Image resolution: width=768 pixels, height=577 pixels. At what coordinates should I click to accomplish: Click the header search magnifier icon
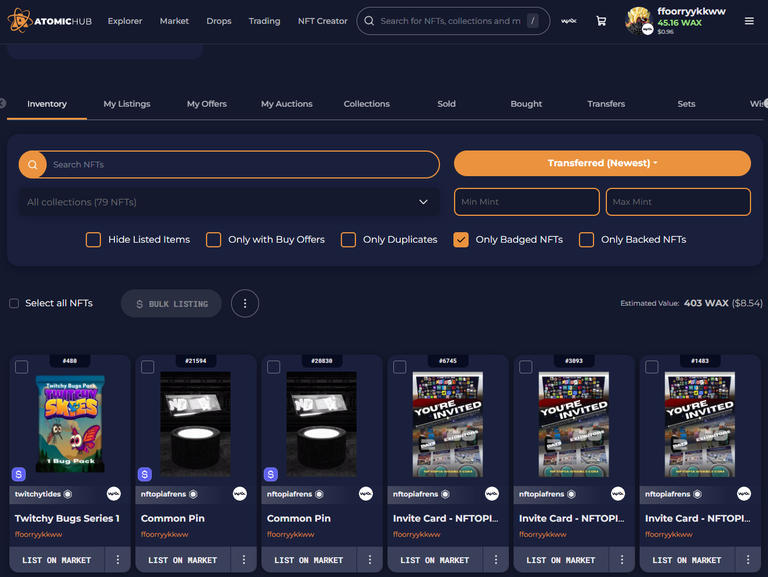click(369, 21)
